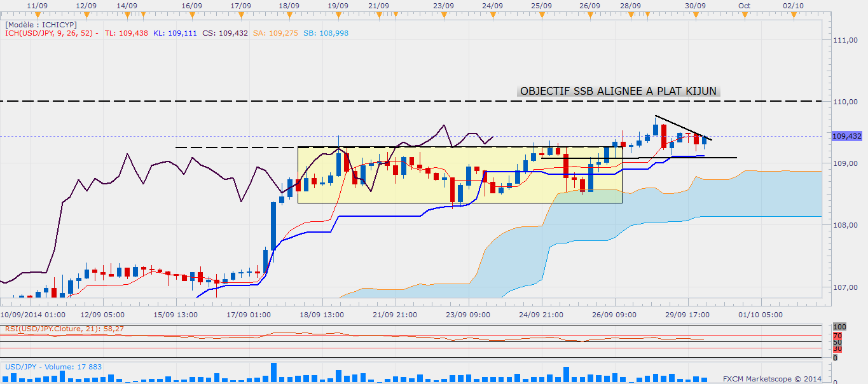Click the TL: 109,438 value
This screenshot has width=868, height=384.
[126, 33]
